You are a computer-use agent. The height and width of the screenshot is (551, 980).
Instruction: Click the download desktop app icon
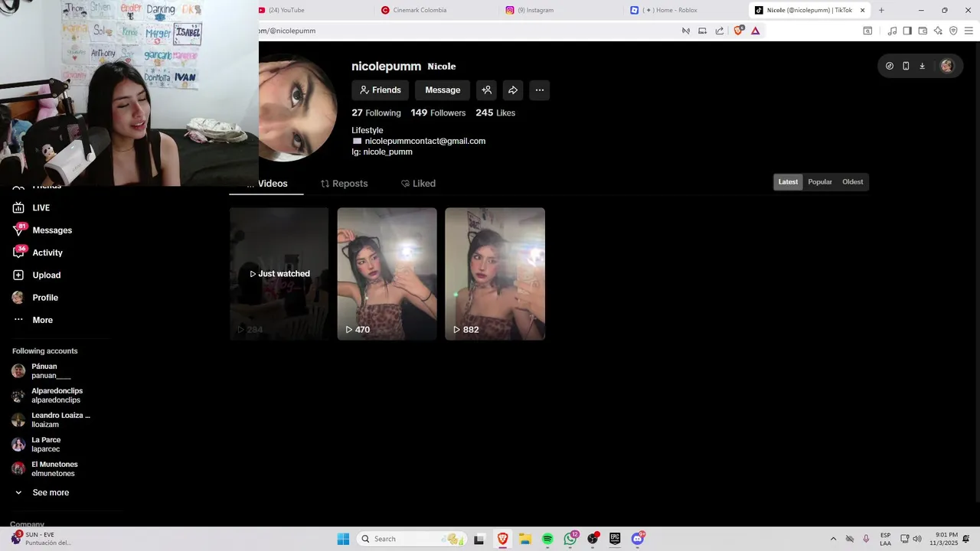(922, 66)
